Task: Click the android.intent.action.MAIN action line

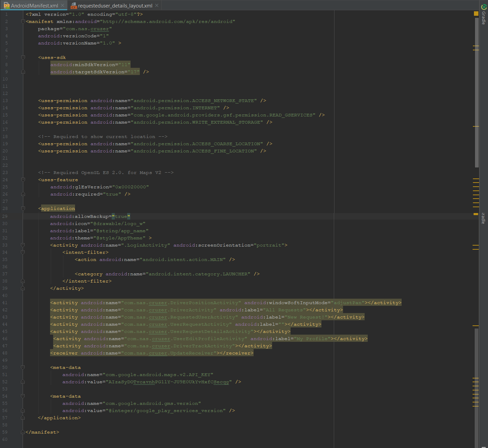Action: click(x=155, y=259)
